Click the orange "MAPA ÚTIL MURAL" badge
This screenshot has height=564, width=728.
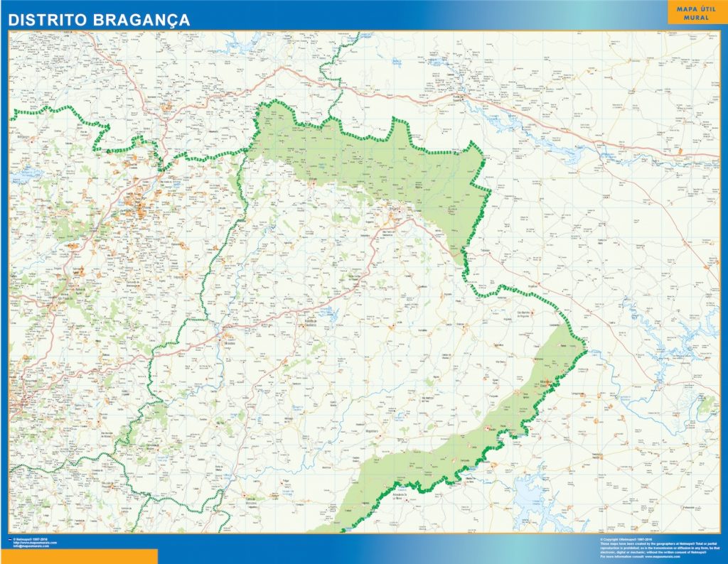[x=697, y=13]
